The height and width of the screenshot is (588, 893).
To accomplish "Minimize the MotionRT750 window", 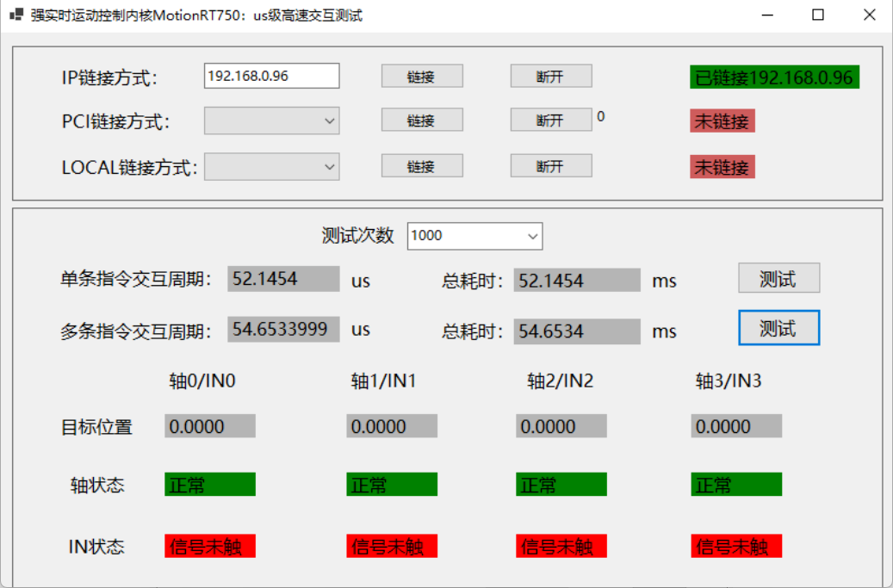I will 766,15.
